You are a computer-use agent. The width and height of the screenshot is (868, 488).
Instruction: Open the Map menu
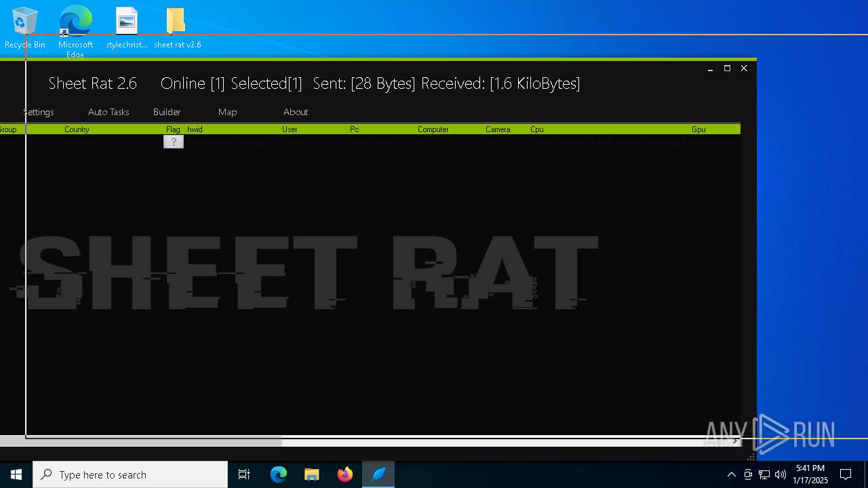tap(228, 112)
